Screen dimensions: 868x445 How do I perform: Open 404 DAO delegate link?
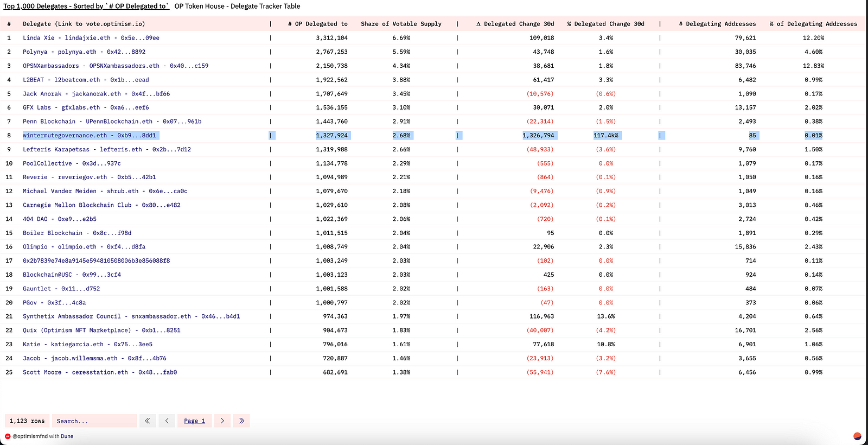(60, 219)
